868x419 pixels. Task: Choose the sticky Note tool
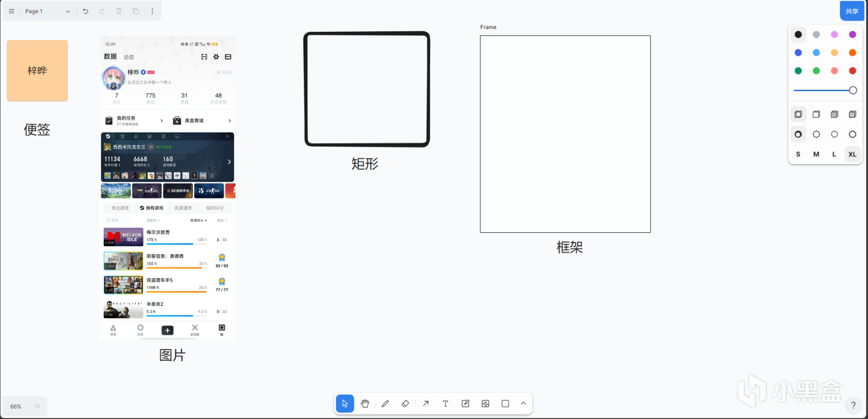(x=465, y=404)
